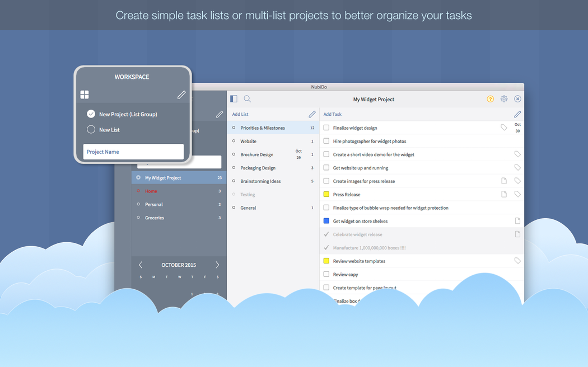Open settings gear icon in toolbar
Screen dimensions: 588x367
[x=504, y=99]
